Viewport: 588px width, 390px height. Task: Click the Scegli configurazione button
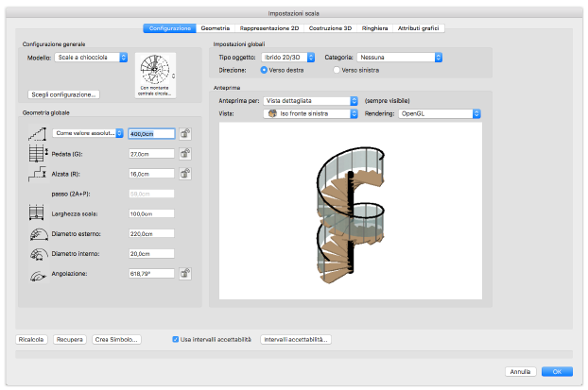click(x=63, y=94)
